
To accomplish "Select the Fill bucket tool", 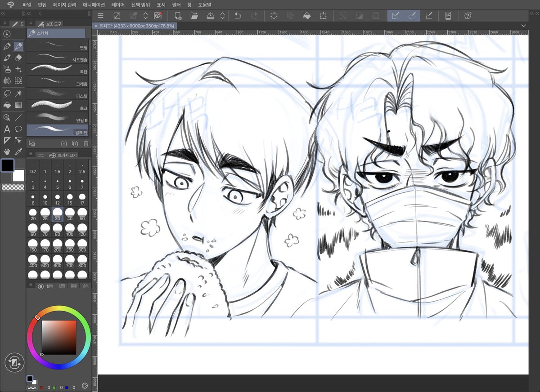I will point(7,105).
